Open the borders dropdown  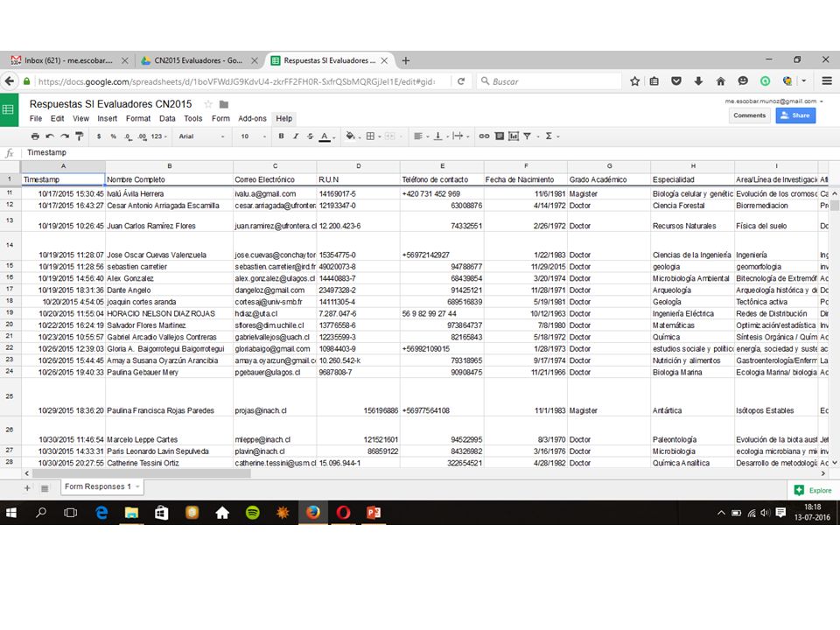click(x=373, y=136)
